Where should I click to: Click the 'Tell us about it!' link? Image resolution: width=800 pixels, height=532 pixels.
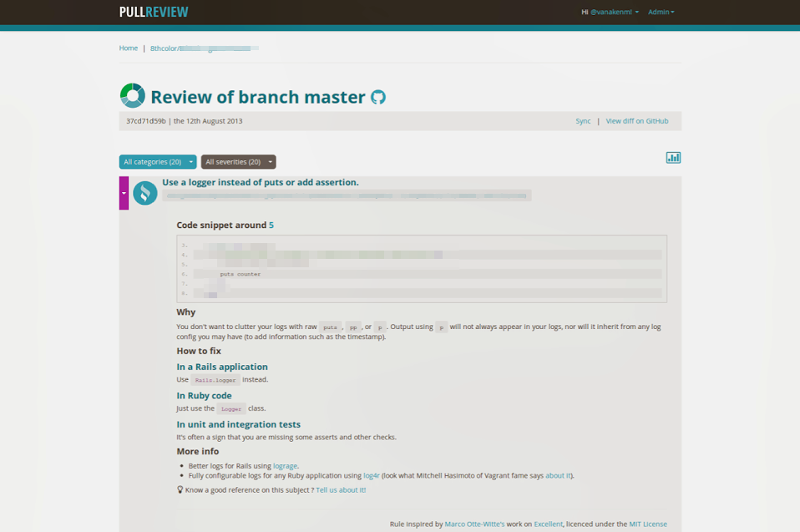pyautogui.click(x=341, y=489)
